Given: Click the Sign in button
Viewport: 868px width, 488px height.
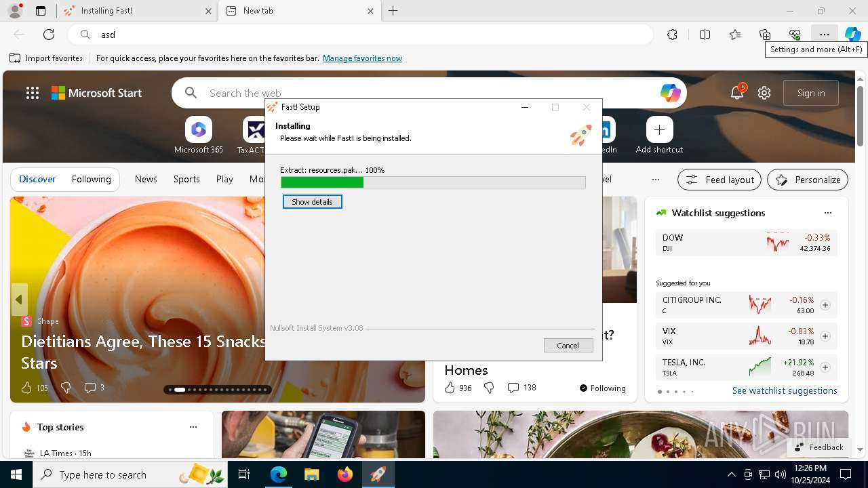Looking at the screenshot, I should tap(811, 93).
